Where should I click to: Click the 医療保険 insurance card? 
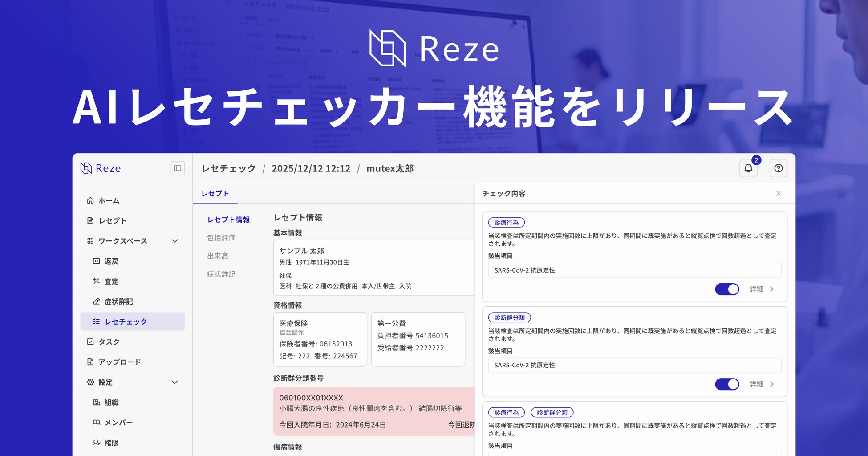tap(320, 339)
